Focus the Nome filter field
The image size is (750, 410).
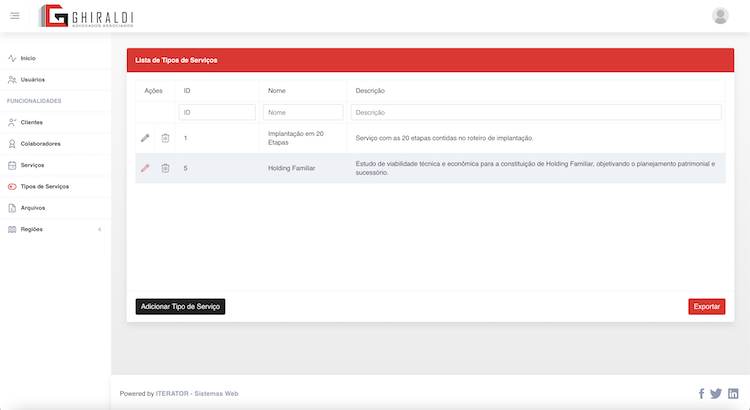point(303,112)
